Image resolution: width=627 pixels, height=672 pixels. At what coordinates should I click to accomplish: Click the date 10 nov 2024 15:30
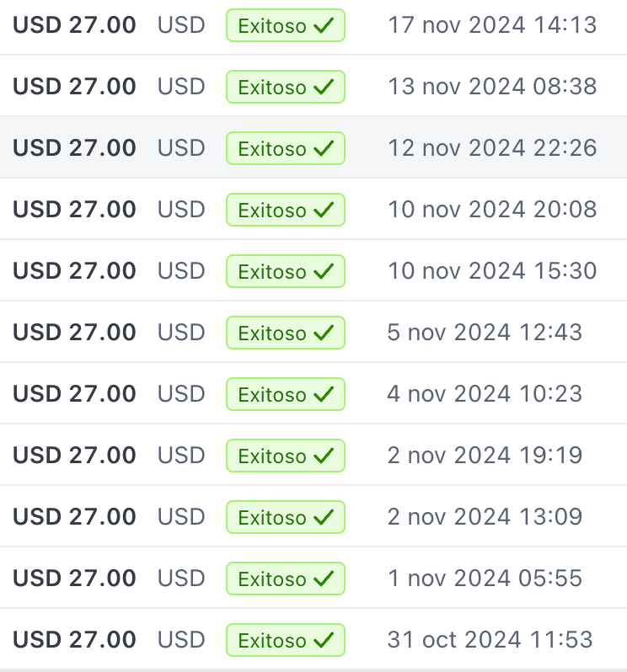pos(491,271)
